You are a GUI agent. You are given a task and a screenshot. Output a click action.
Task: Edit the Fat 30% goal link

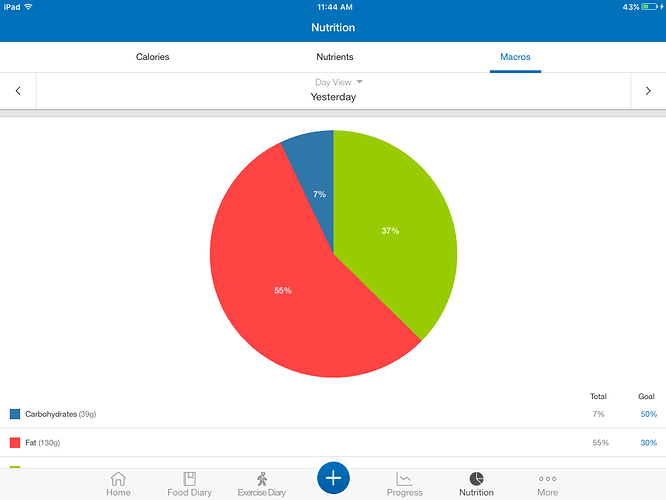[x=649, y=443]
